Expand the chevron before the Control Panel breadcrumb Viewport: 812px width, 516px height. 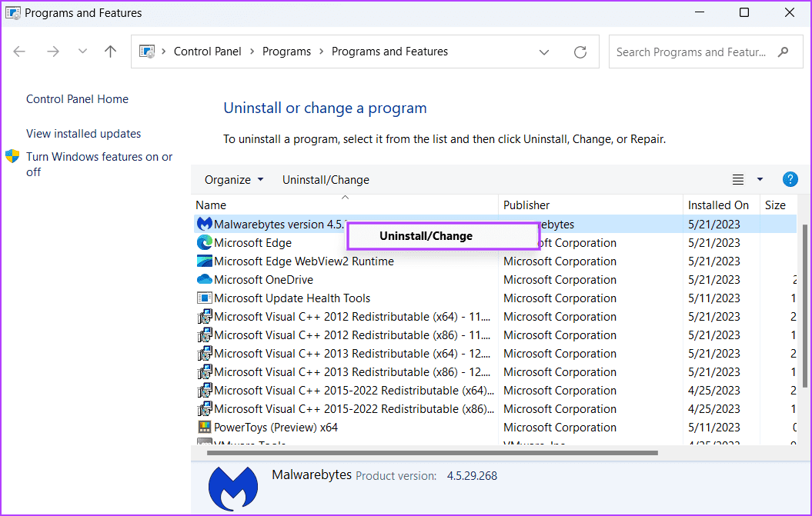(x=164, y=52)
